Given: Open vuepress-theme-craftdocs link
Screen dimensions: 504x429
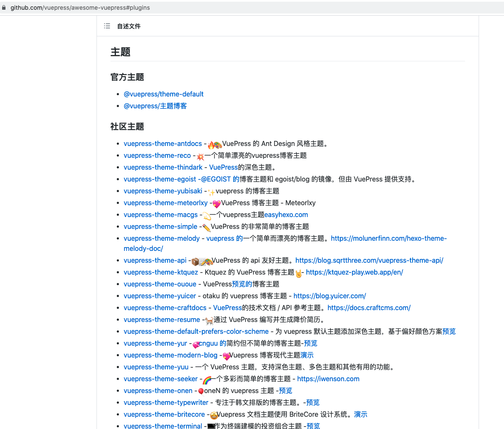Looking at the screenshot, I should pyautogui.click(x=165, y=308).
